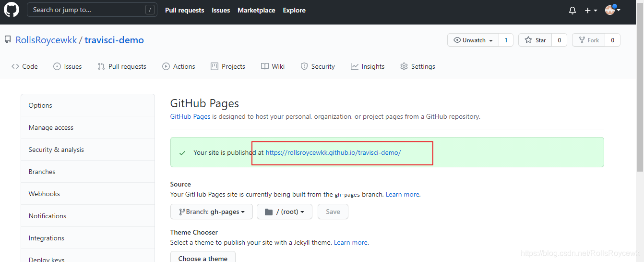This screenshot has width=644, height=262.
Task: Click the slash shortcut icon in search
Action: 150,10
